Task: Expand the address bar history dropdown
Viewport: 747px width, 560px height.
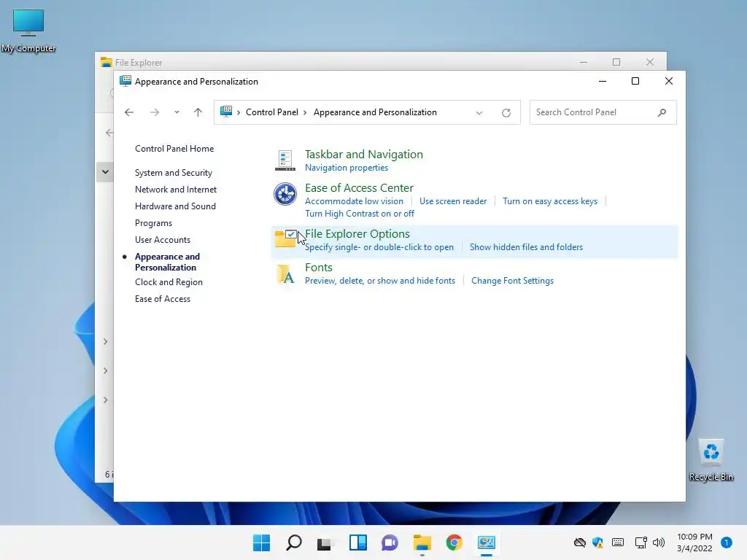Action: click(x=479, y=113)
